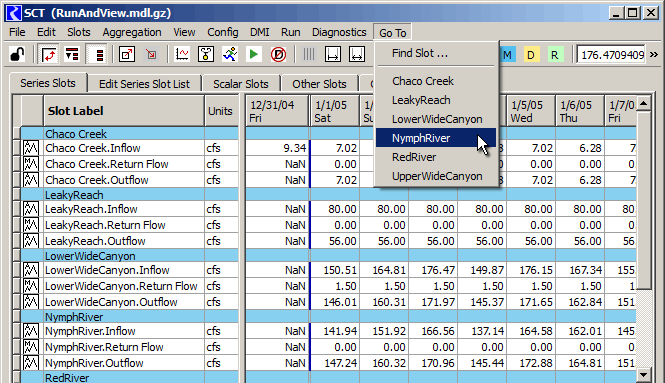Screen dimensions: 665x383
Task: Expand the toolbar overflow chevron
Action: (654, 55)
